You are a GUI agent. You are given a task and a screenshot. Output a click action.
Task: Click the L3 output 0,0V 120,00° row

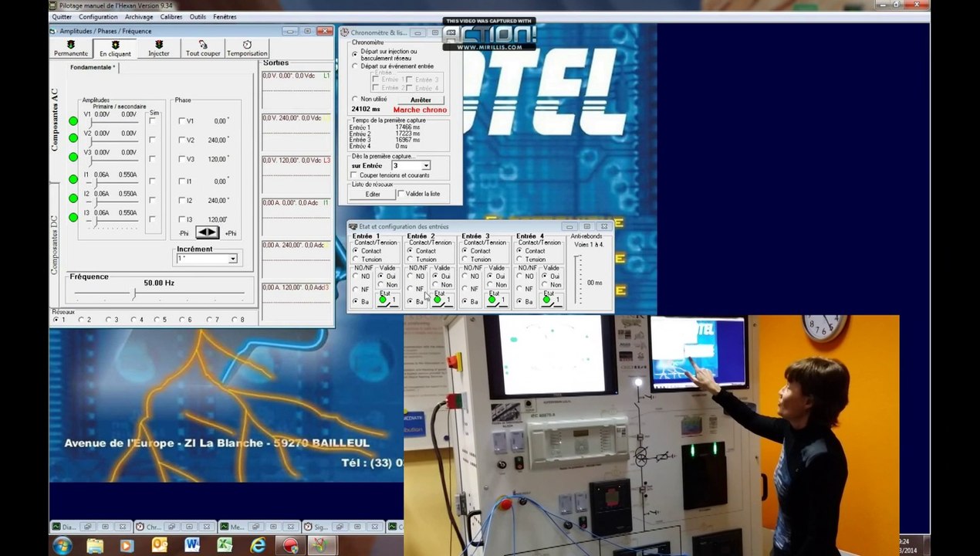(x=296, y=160)
